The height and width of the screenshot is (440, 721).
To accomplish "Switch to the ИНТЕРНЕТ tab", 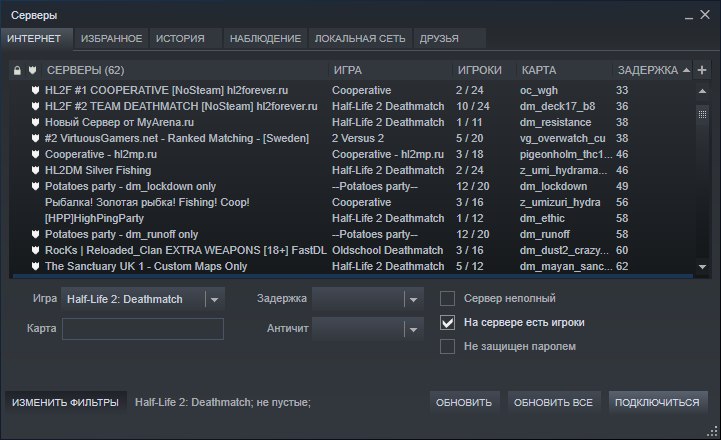I will [x=36, y=39].
